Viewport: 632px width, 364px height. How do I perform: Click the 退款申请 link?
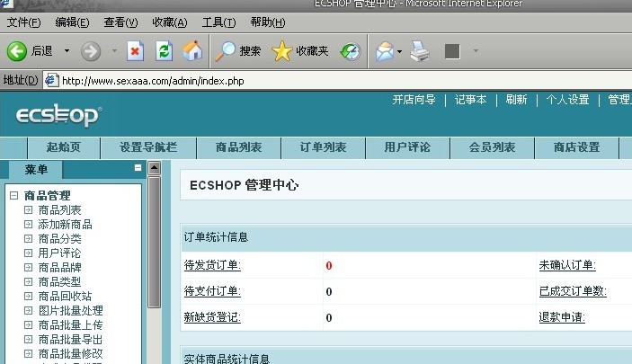click(562, 317)
